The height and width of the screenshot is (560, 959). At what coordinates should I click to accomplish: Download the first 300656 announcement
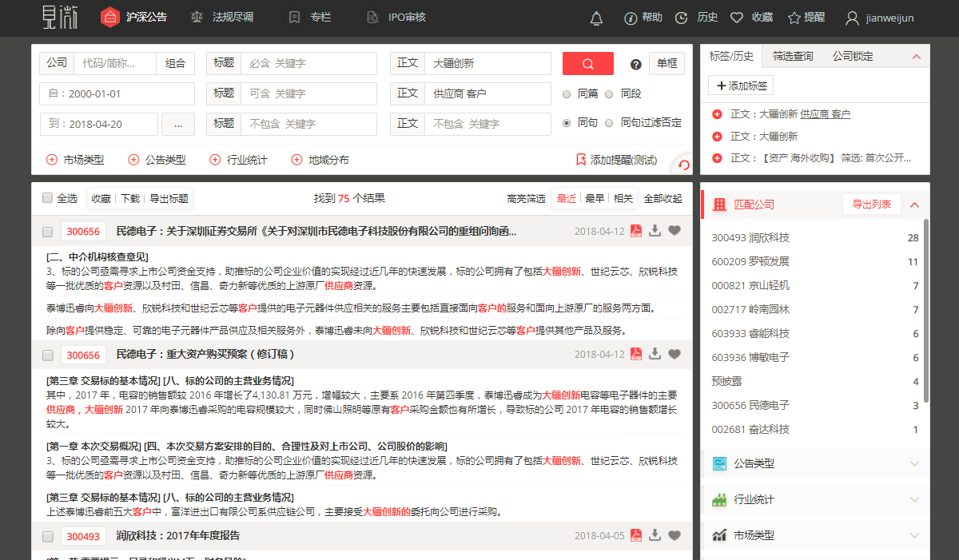pos(655,231)
